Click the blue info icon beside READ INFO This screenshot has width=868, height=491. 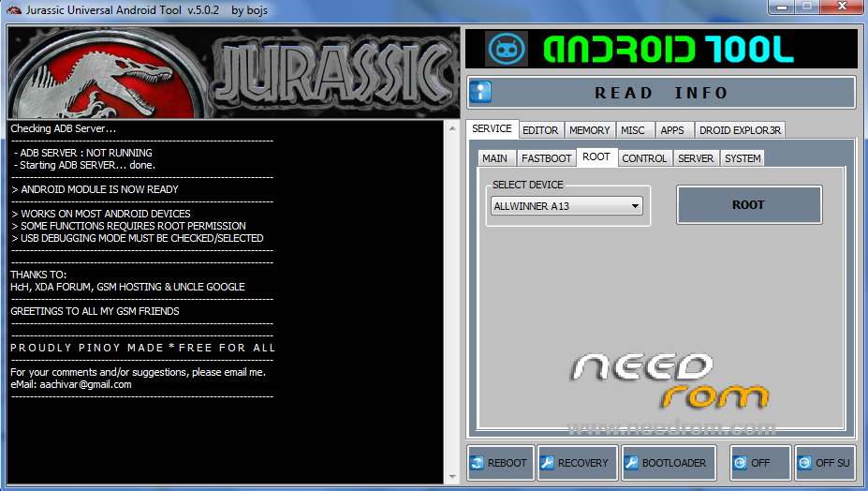click(480, 93)
